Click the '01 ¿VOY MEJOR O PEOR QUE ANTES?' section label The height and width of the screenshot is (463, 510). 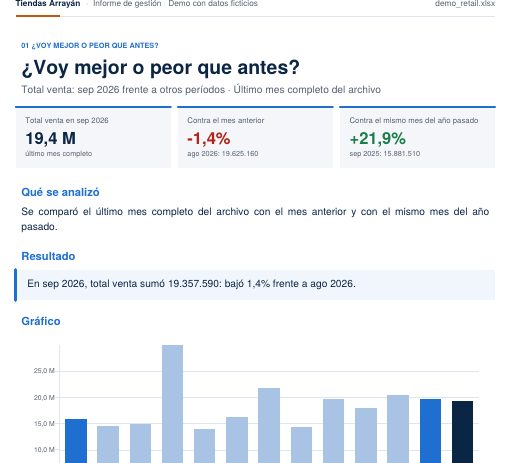(90, 46)
